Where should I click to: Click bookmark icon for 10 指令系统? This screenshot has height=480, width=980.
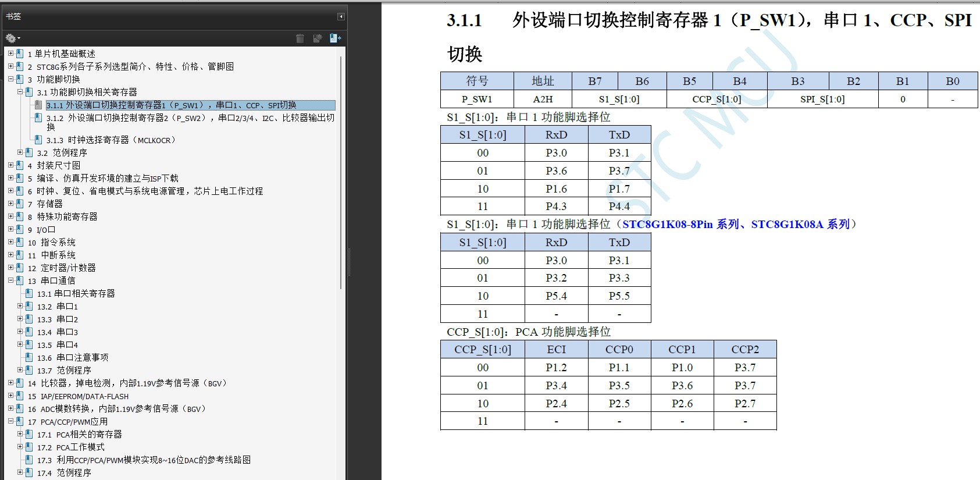(x=20, y=242)
